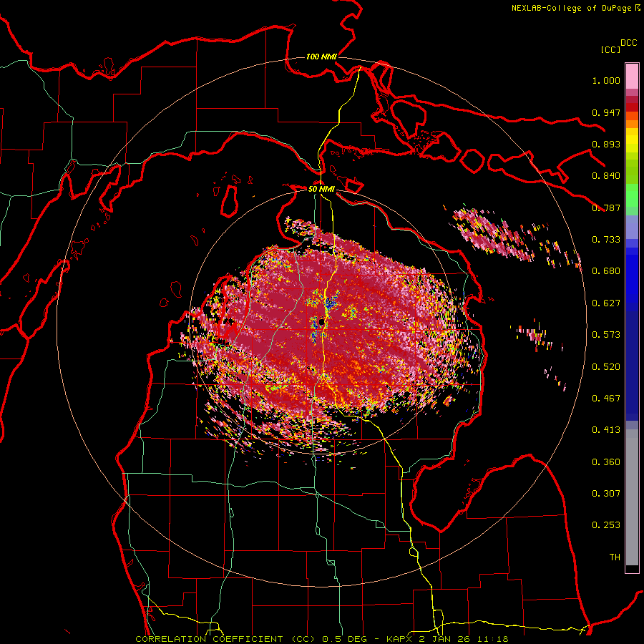The width and height of the screenshot is (644, 644).
Task: Click the gray band of the color bar
Action: [x=632, y=497]
